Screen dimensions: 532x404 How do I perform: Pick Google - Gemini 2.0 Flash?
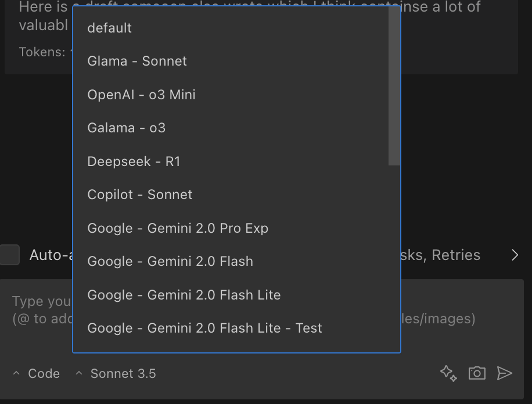[170, 261]
